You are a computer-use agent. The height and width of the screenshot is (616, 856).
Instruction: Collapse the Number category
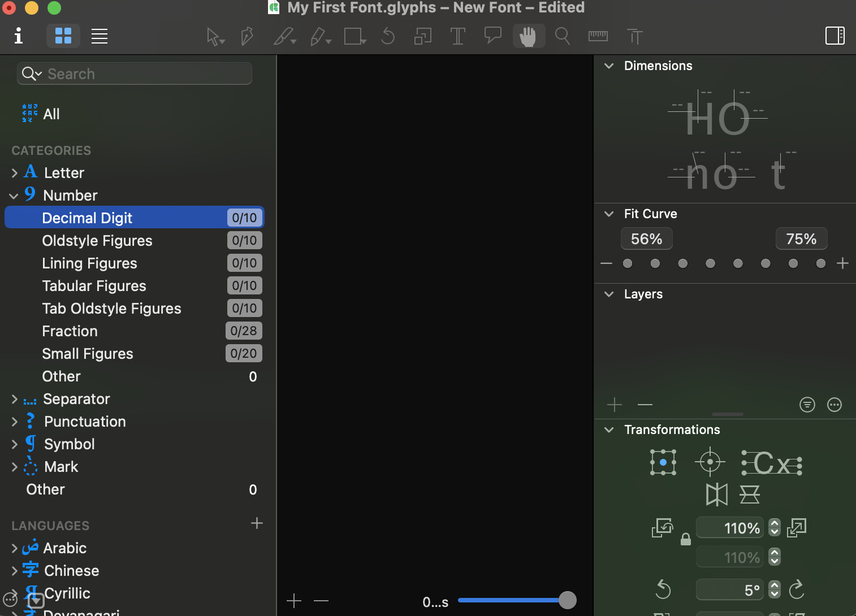[14, 196]
